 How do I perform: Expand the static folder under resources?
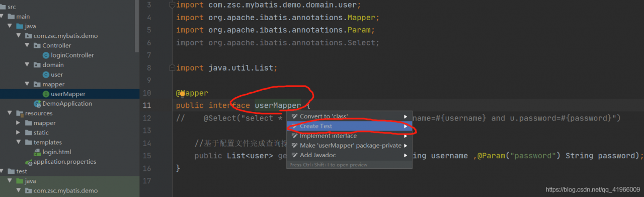point(19,133)
